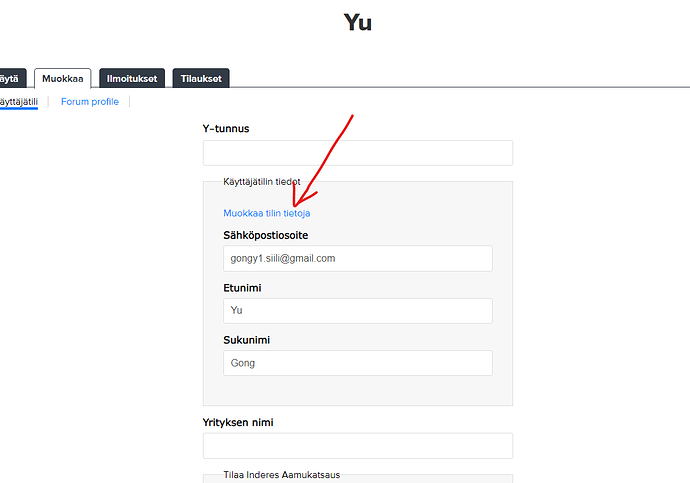Screen dimensions: 690x483
Task: Click the Sukunimi field containing Gong
Action: 357,362
